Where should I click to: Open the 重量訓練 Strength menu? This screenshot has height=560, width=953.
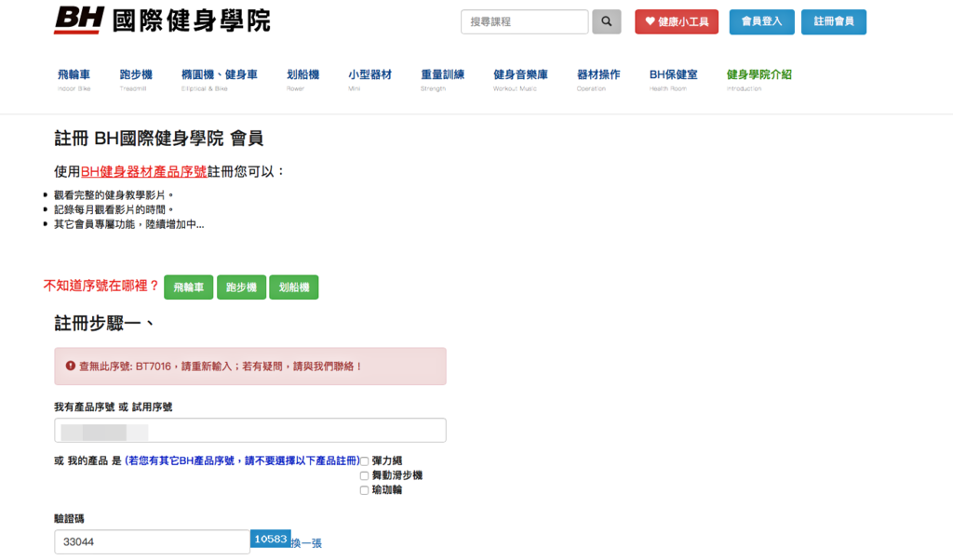tap(442, 80)
